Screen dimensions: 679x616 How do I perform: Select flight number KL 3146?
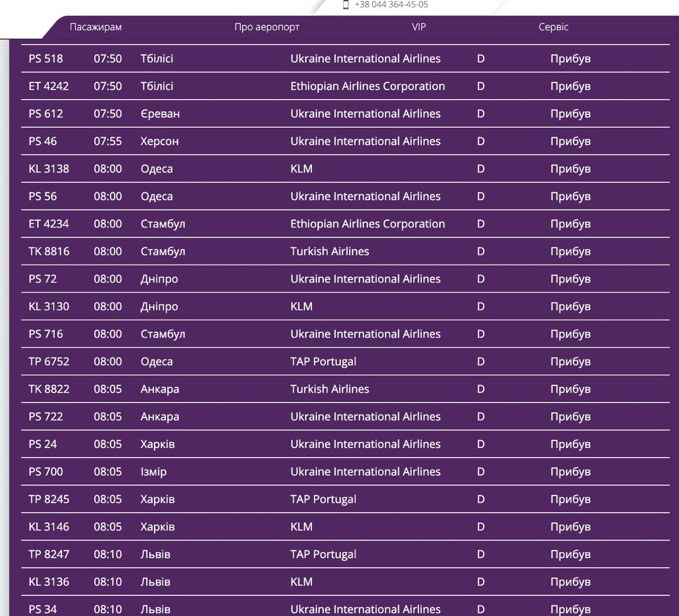click(49, 527)
